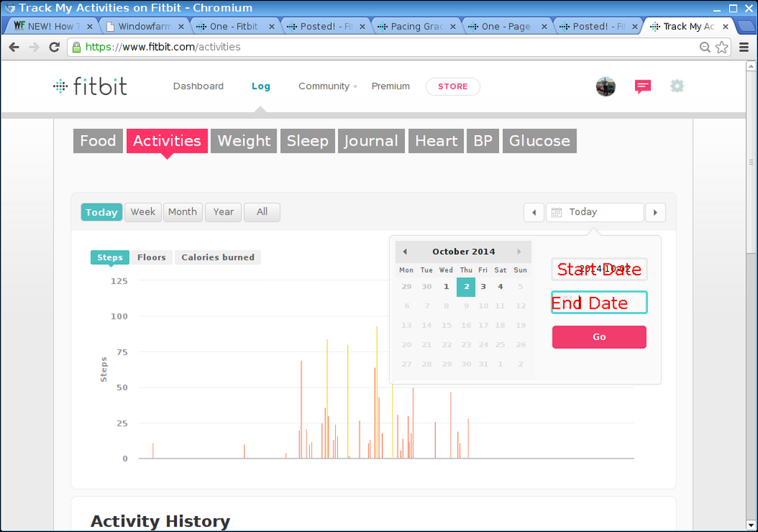Viewport: 758px width, 532px height.
Task: Pick October 3 in the calendar
Action: (483, 287)
